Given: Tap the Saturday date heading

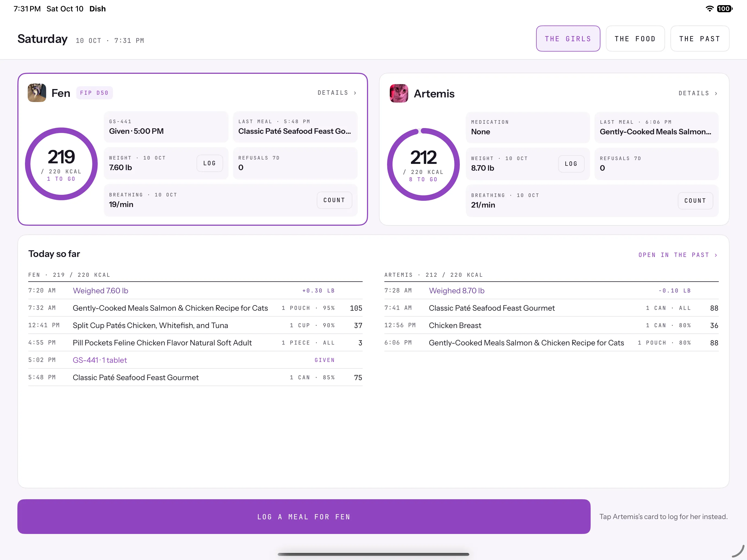Looking at the screenshot, I should click(43, 39).
